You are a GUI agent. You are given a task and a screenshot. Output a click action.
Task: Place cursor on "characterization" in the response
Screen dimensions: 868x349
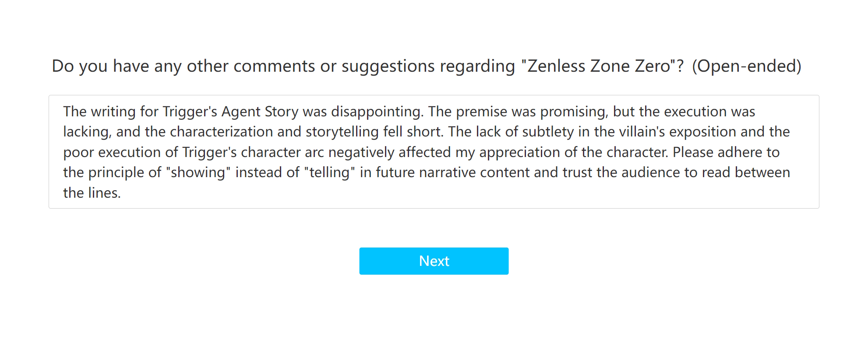click(221, 132)
